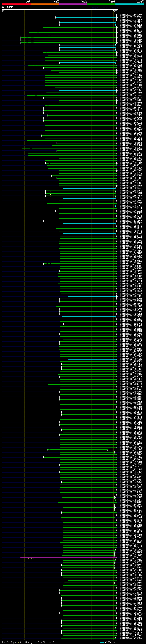146x644 pixels.
Task: Open hit UniRef100_C1ECQ2
Action: pos(131,299)
